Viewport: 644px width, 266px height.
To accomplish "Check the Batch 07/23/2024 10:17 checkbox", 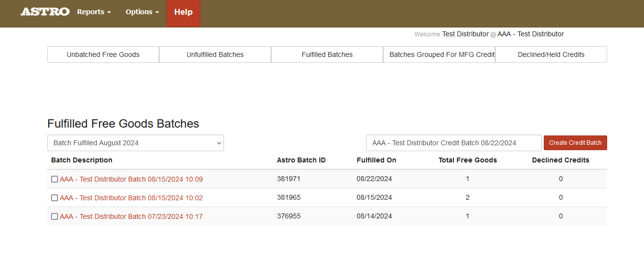I will 55,216.
